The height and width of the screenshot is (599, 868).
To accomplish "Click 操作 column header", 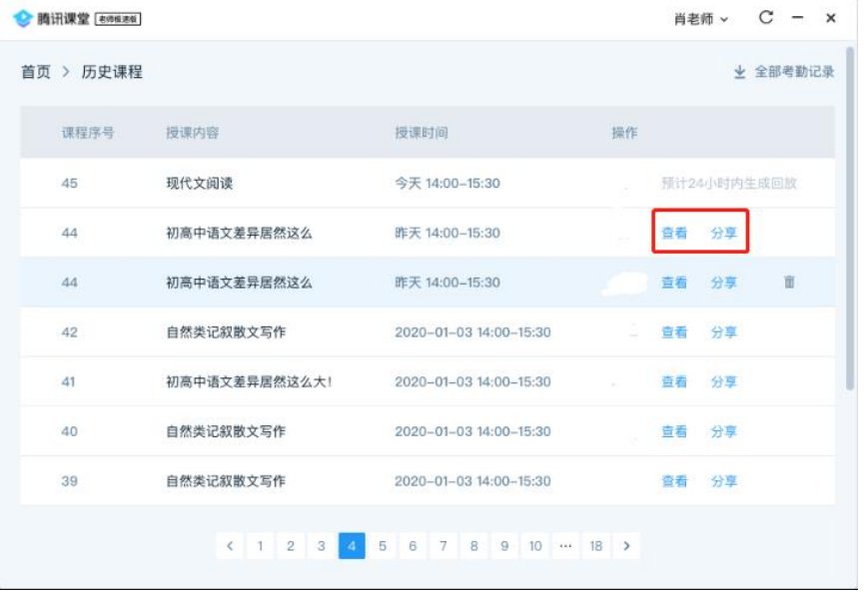I will [x=624, y=133].
